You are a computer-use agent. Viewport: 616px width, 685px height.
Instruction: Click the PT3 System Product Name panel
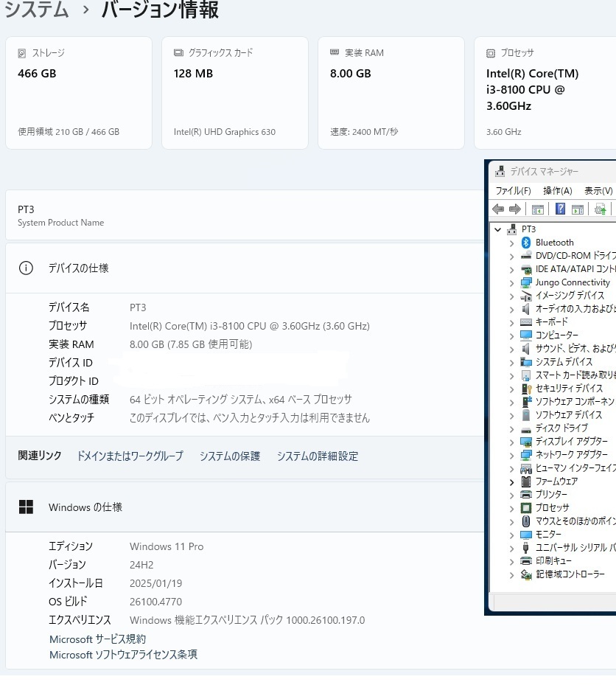pos(245,215)
